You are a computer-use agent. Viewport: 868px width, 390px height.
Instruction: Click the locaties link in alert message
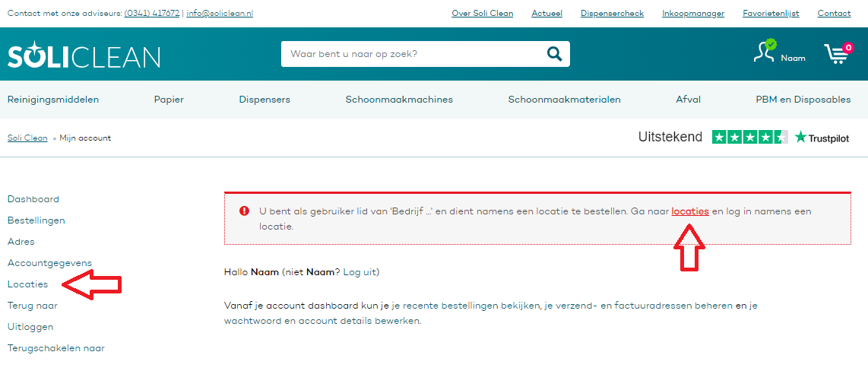click(x=690, y=211)
